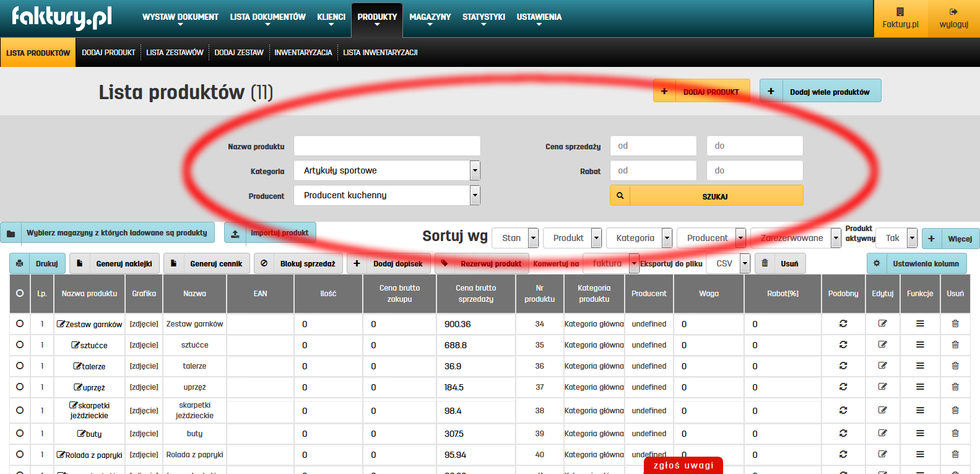This screenshot has height=474, width=980.
Task: Open the MAGAZYNY menu
Action: tap(430, 17)
